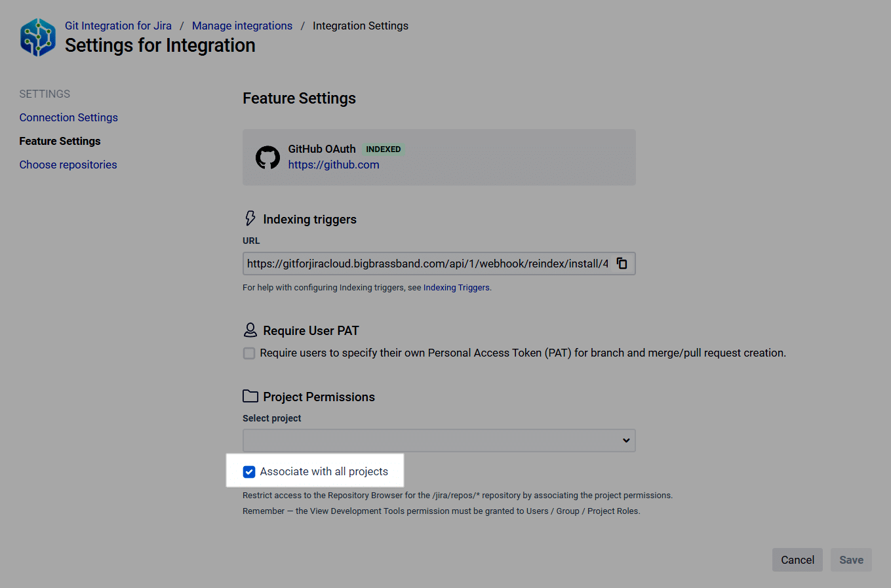Image resolution: width=891 pixels, height=588 pixels.
Task: Copy the webhook URL with copy icon
Action: click(x=622, y=264)
